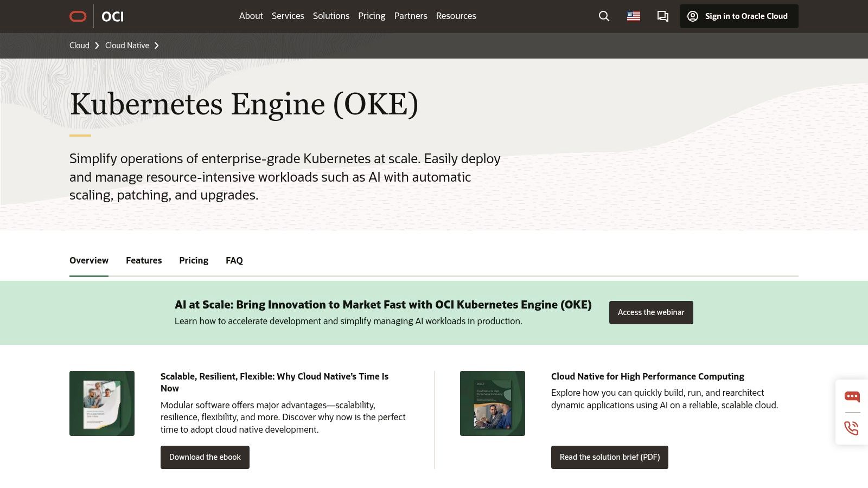Click Download the ebook button
Image resolution: width=868 pixels, height=488 pixels.
tap(205, 457)
